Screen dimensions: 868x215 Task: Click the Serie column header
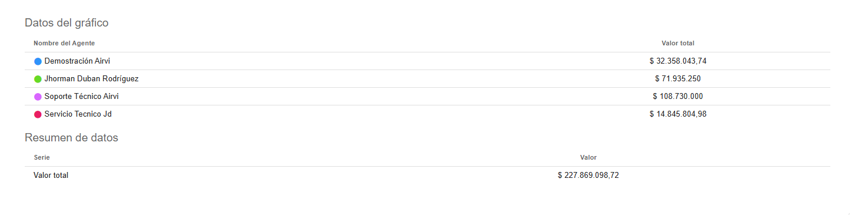(42, 158)
